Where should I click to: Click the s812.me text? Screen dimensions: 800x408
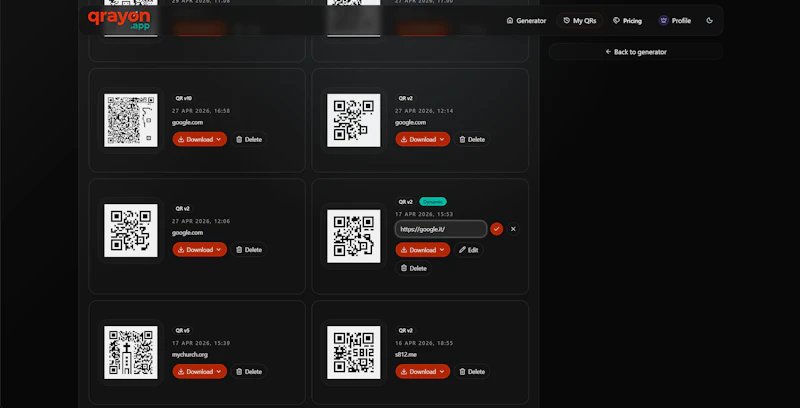pyautogui.click(x=406, y=354)
